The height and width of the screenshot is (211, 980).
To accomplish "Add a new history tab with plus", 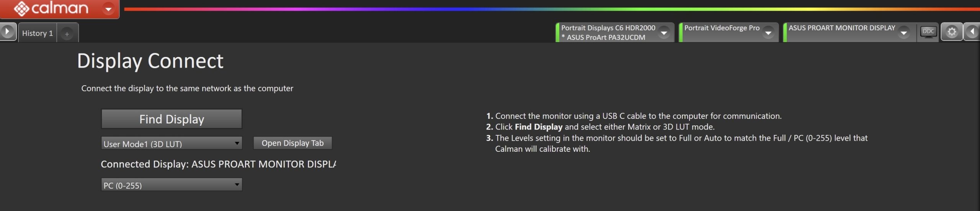I will [x=67, y=34].
